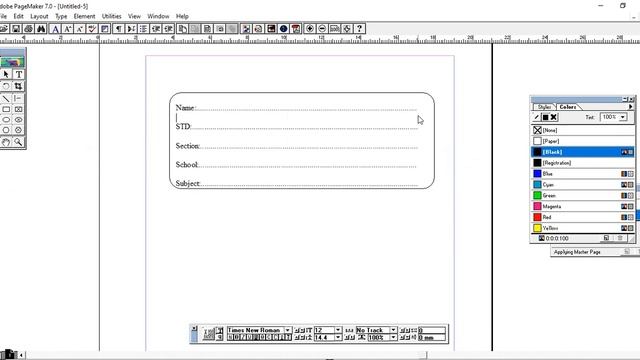
Task: Open the View menu
Action: tap(134, 16)
